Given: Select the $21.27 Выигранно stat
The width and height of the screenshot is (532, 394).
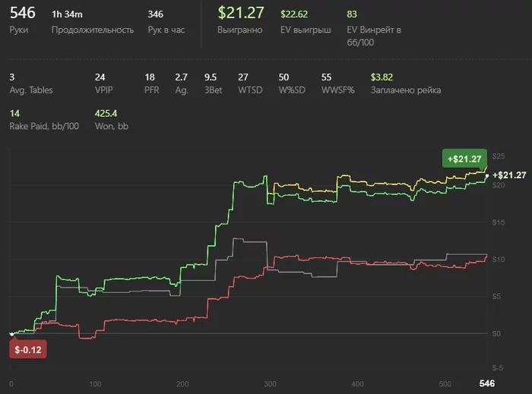Looking at the screenshot, I should coord(241,20).
